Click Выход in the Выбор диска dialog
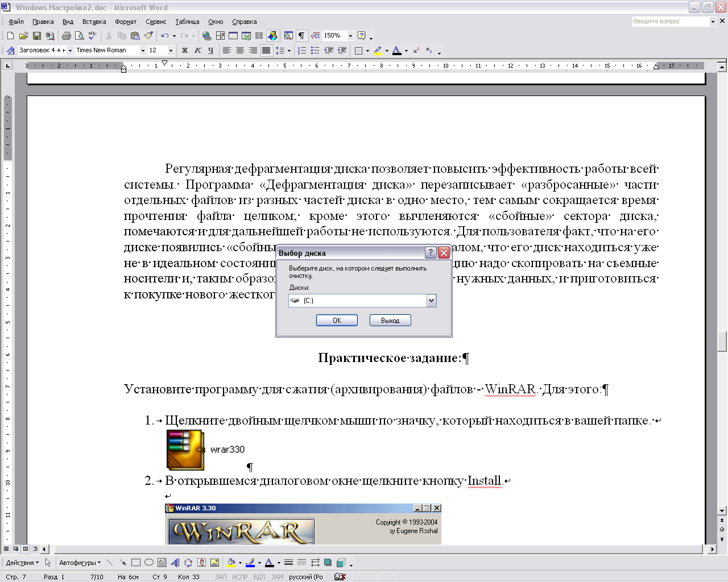 click(x=390, y=321)
